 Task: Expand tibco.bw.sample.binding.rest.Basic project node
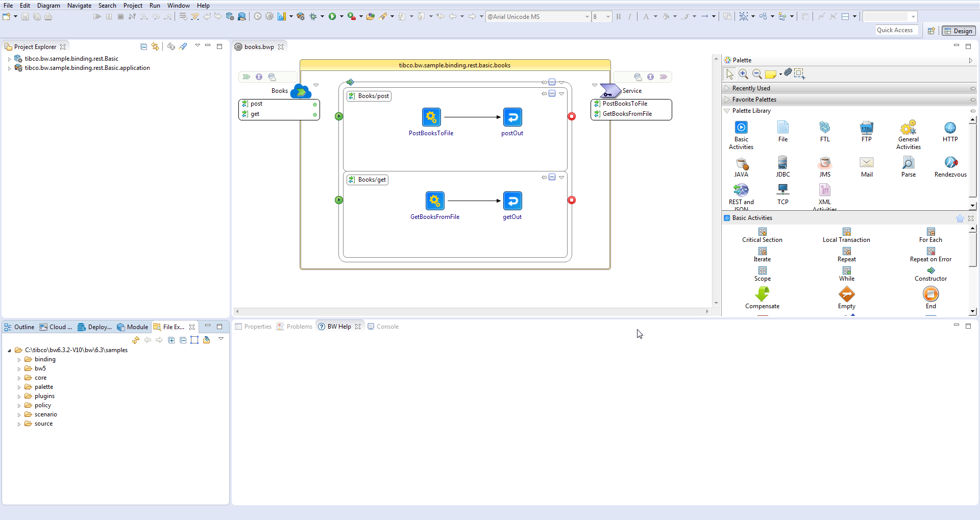tap(9, 59)
